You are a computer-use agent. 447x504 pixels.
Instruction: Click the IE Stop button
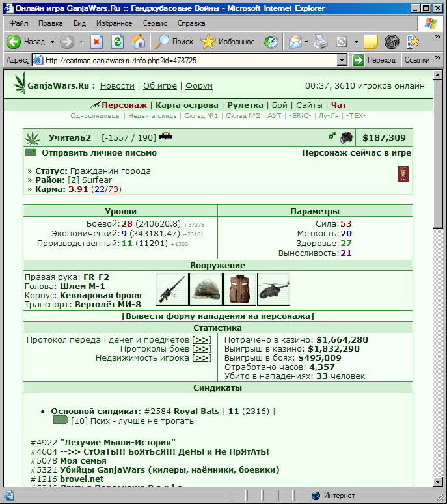tap(96, 42)
